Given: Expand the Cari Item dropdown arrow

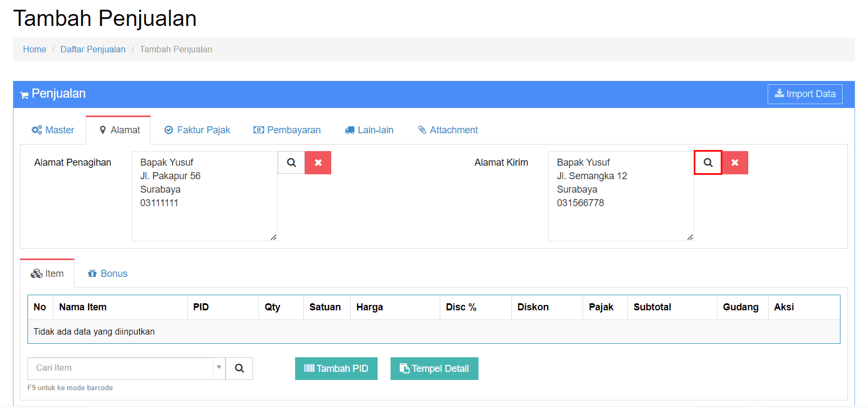Looking at the screenshot, I should (x=219, y=368).
